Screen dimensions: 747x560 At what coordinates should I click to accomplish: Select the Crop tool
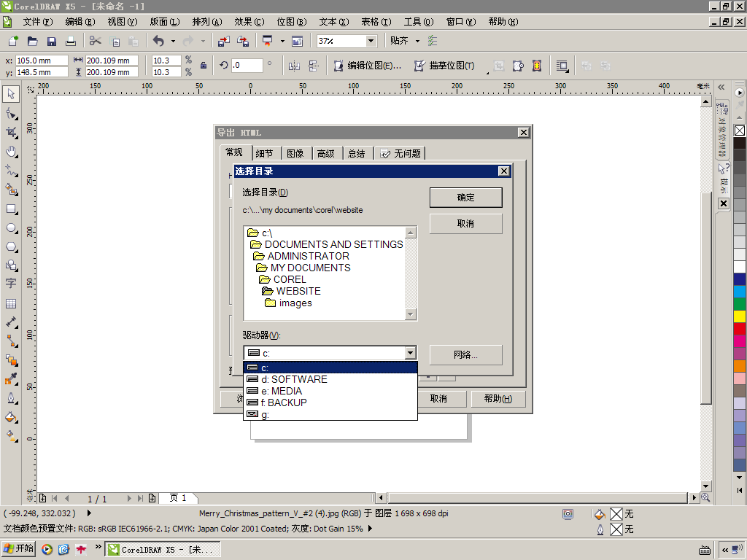[x=11, y=133]
